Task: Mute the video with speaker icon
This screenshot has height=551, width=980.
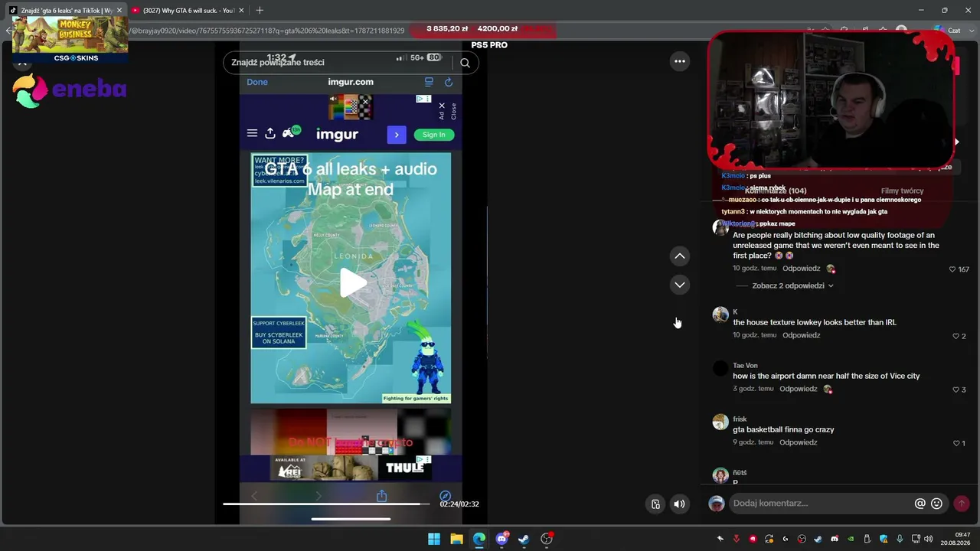Action: (x=679, y=504)
